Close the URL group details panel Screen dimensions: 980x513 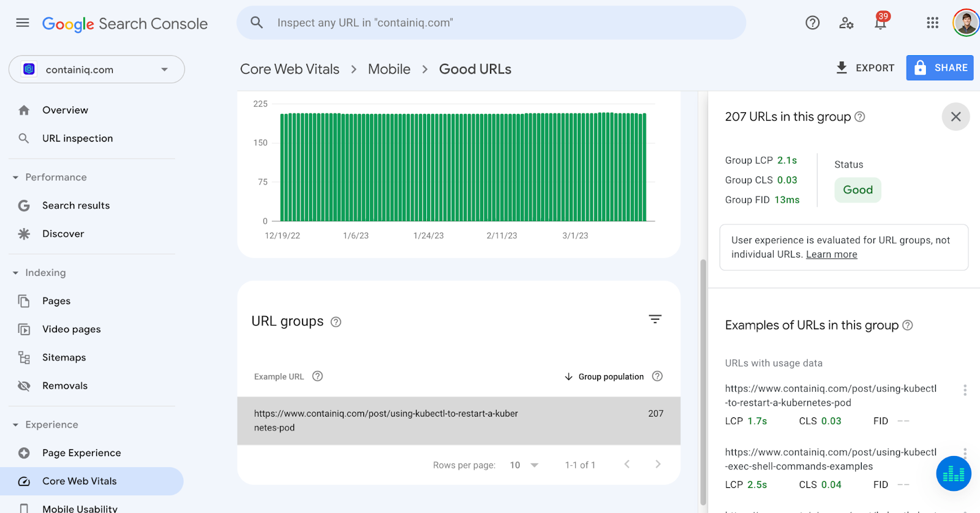click(x=956, y=116)
